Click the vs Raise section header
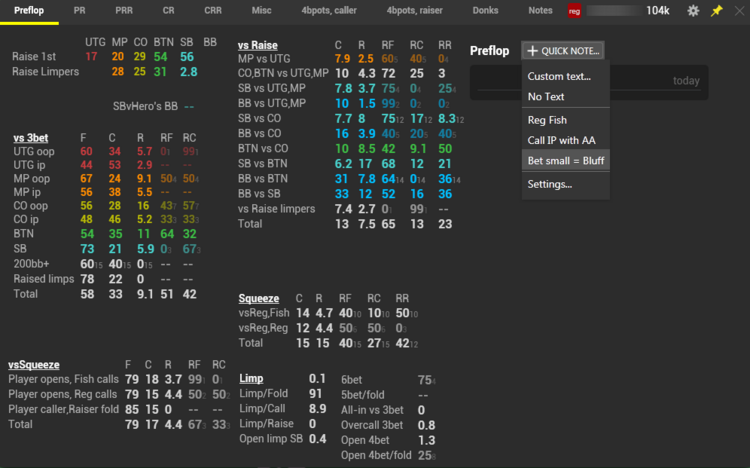The height and width of the screenshot is (468, 750). [257, 45]
